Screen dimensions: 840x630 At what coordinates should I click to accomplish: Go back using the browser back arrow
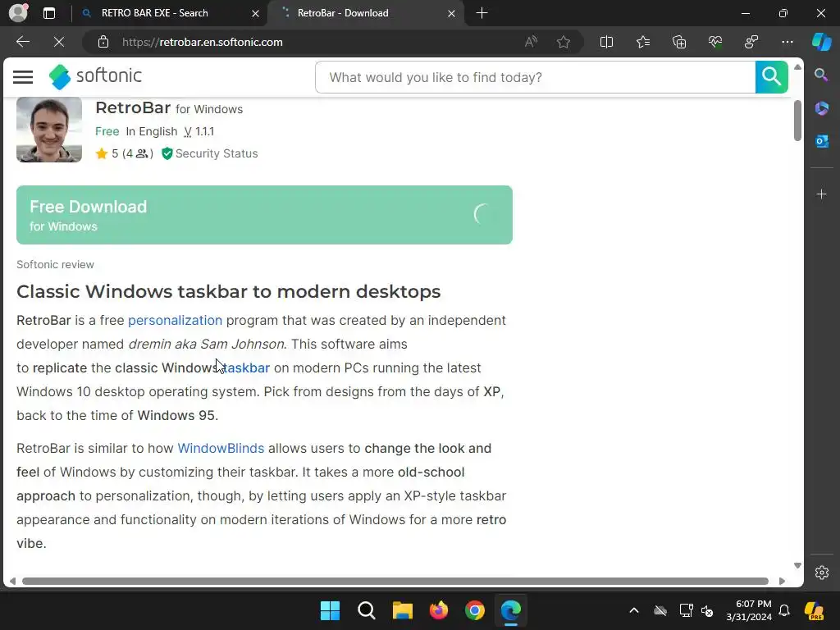pyautogui.click(x=22, y=42)
